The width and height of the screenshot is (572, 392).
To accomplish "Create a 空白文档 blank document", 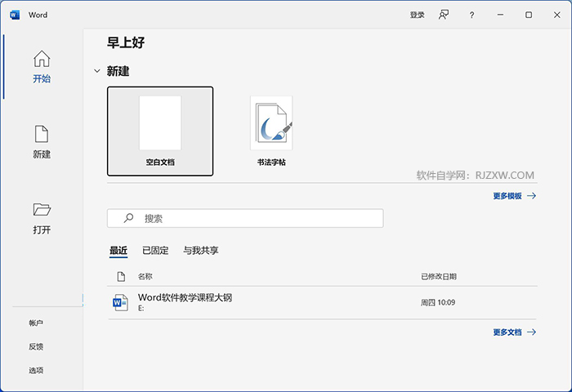I will (160, 131).
